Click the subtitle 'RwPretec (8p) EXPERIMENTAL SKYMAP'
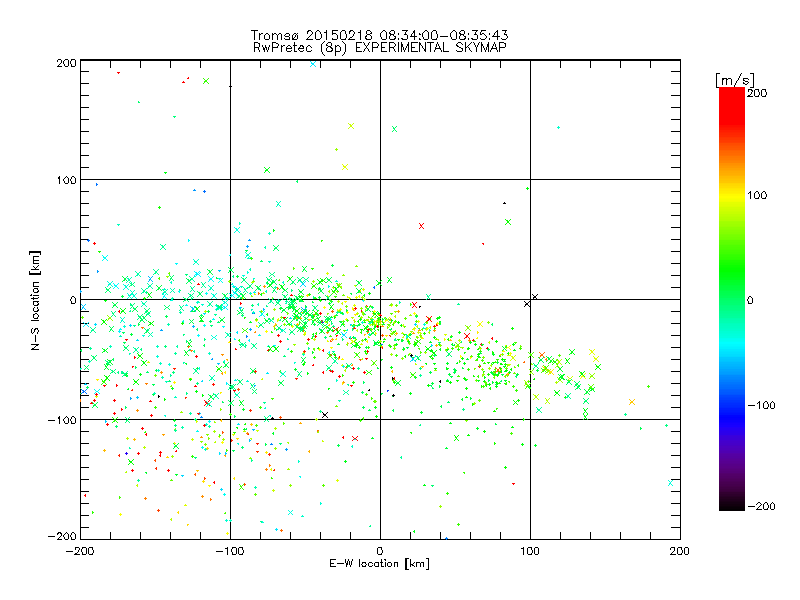This screenshot has height=600, width=800. click(x=380, y=48)
